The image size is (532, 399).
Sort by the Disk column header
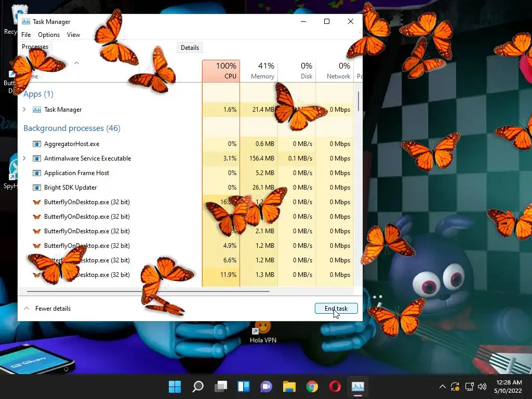297,71
